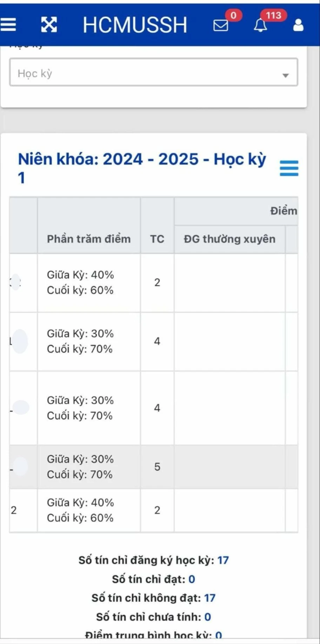Open the user profile icon
Screen dimensions: 320x644
tap(298, 25)
